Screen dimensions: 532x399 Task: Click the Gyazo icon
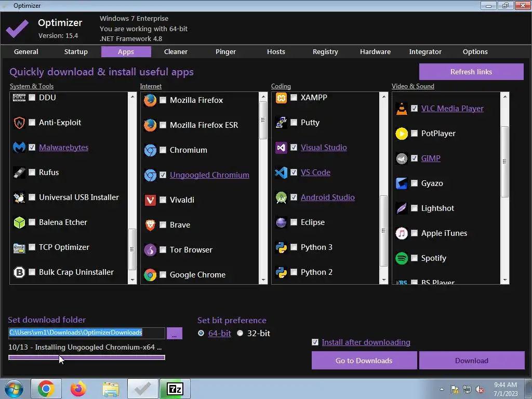(402, 183)
